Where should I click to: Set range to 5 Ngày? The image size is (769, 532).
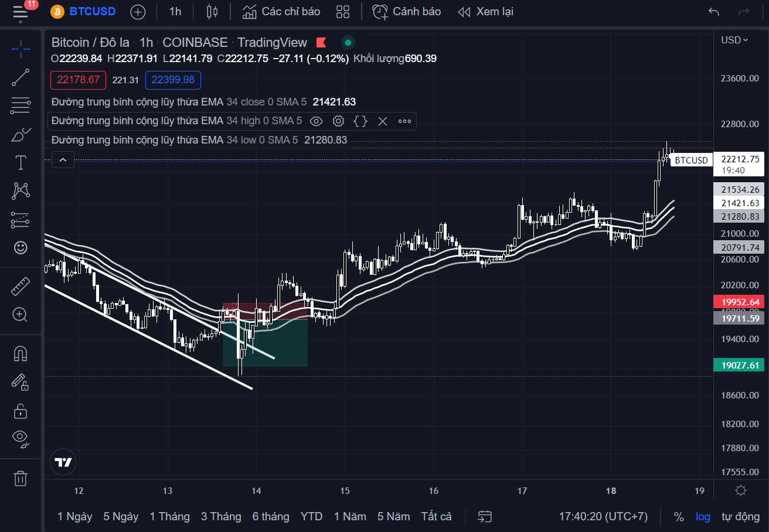coord(121,516)
